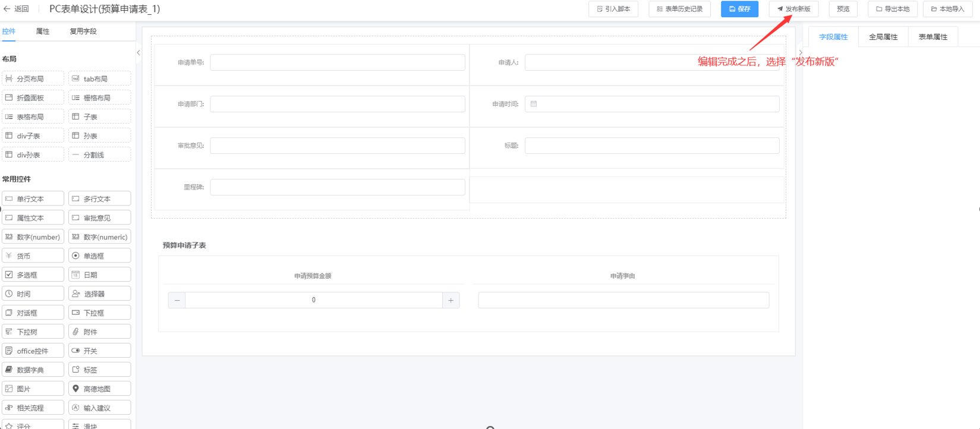The height and width of the screenshot is (429, 980).
Task: Pick the 折叠面板 layout control
Action: point(33,97)
